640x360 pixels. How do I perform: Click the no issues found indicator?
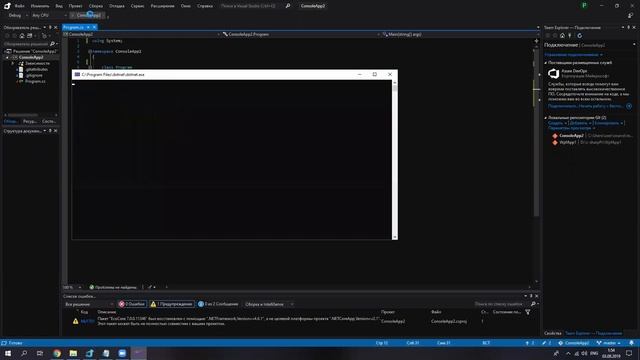point(113,287)
